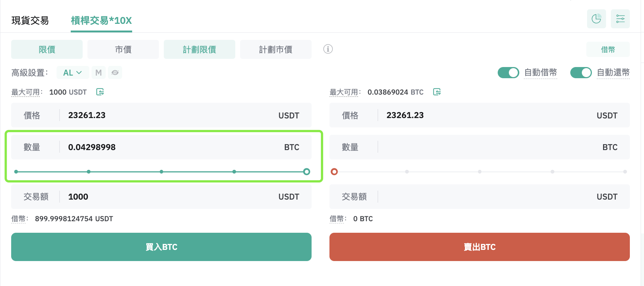Select the M advanced setting icon
Screen dimensions: 644x286
tap(99, 73)
